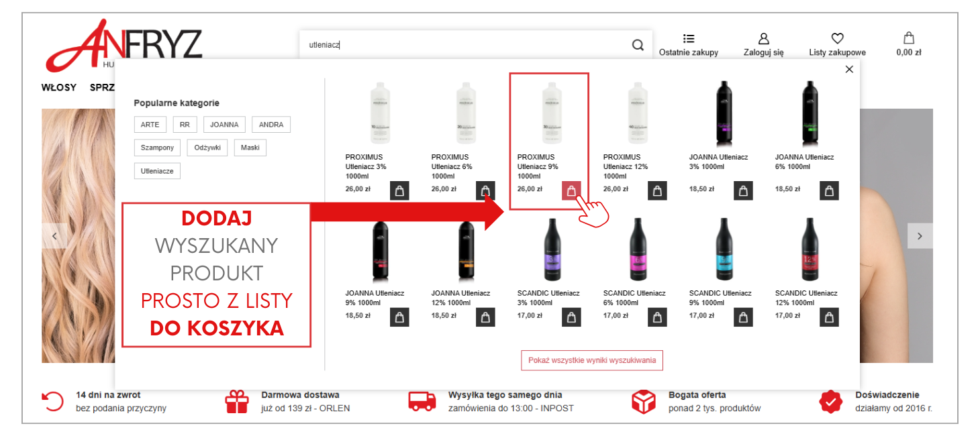
Task: Select the Utleniacze category tag
Action: pyautogui.click(x=157, y=171)
